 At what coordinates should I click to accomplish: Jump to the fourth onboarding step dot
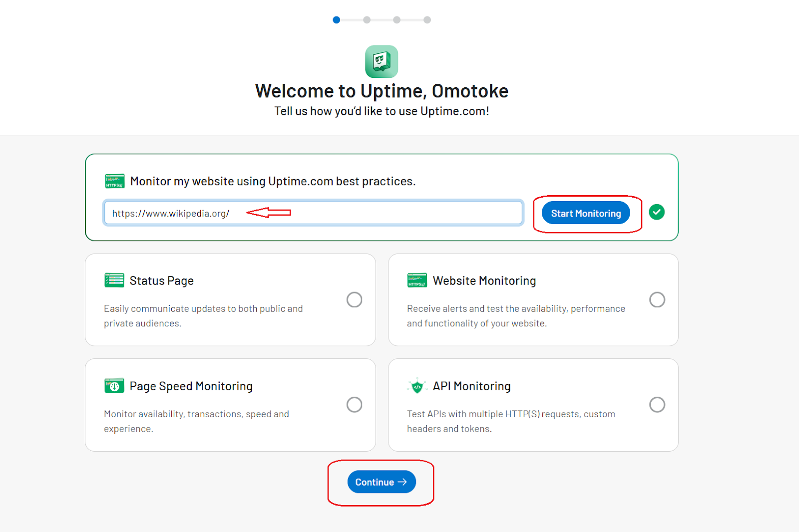click(x=427, y=20)
